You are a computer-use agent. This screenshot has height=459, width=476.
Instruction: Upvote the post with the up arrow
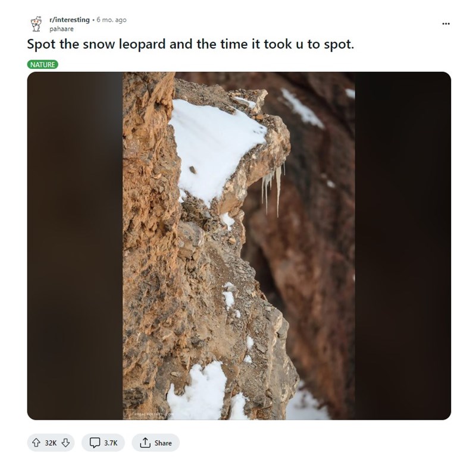pyautogui.click(x=36, y=442)
